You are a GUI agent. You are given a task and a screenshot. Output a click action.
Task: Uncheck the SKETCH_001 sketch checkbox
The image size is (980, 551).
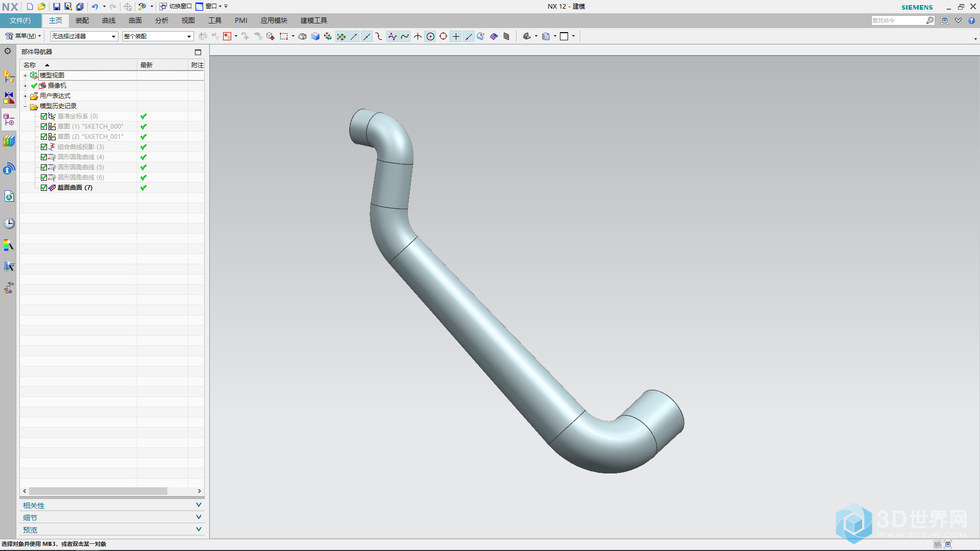tap(44, 137)
